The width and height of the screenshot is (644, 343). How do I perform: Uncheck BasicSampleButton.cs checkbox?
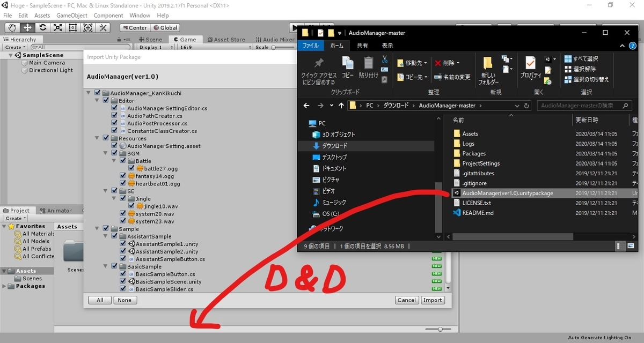point(123,274)
